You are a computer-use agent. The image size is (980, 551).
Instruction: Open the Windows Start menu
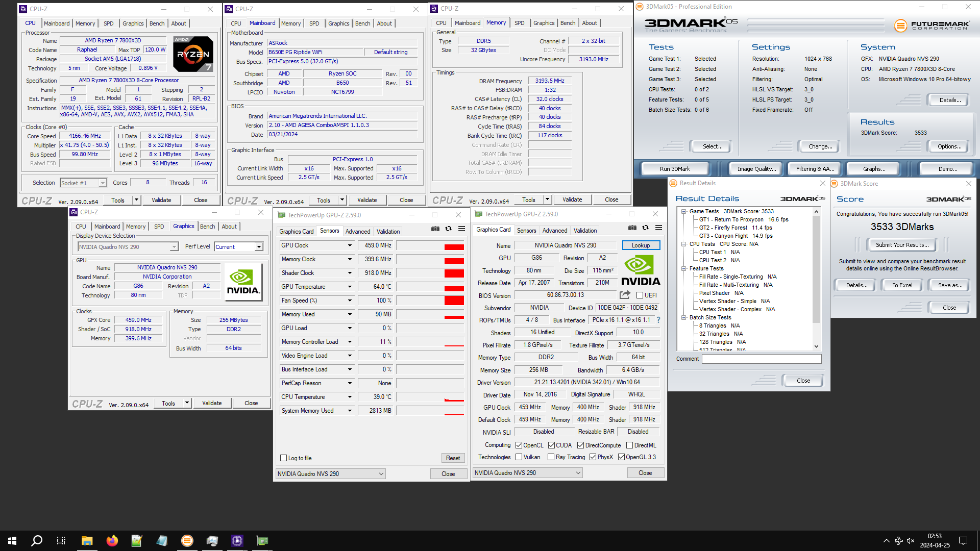click(12, 541)
